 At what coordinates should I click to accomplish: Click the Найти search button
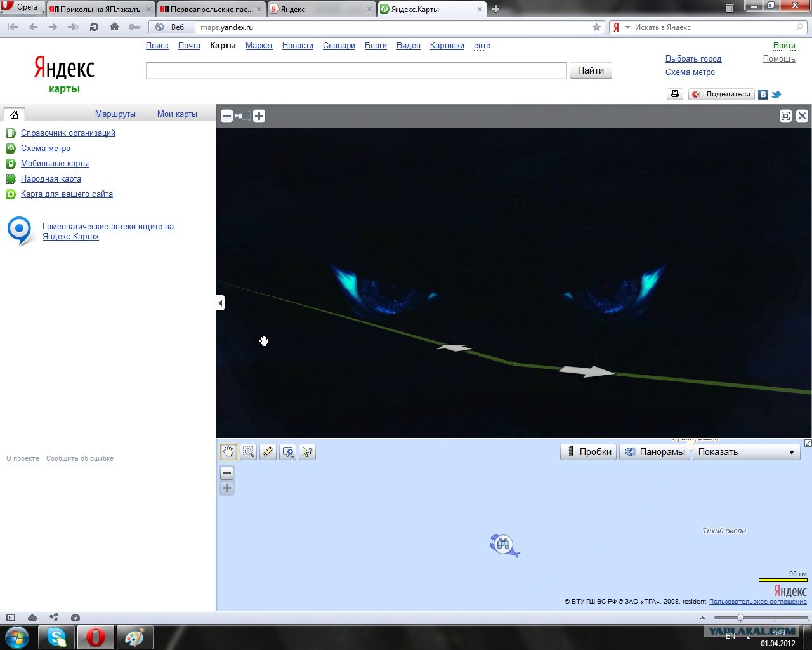(x=591, y=70)
